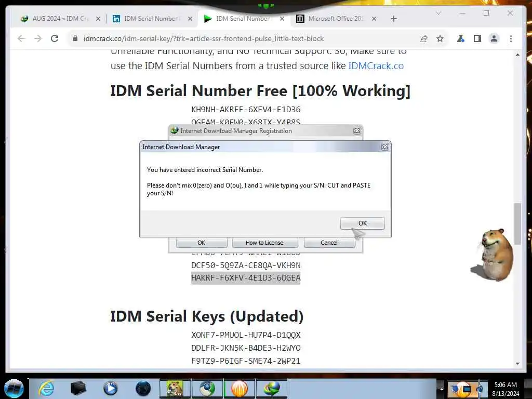Screen dimensions: 532x399
Task: Click the scrollbar up arrow
Action: tap(517, 55)
